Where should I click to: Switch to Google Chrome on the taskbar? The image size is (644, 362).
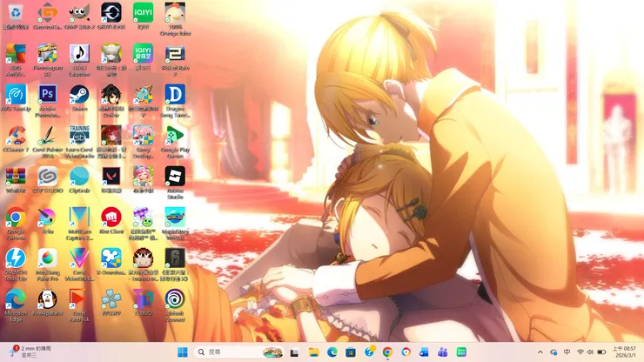point(387,352)
